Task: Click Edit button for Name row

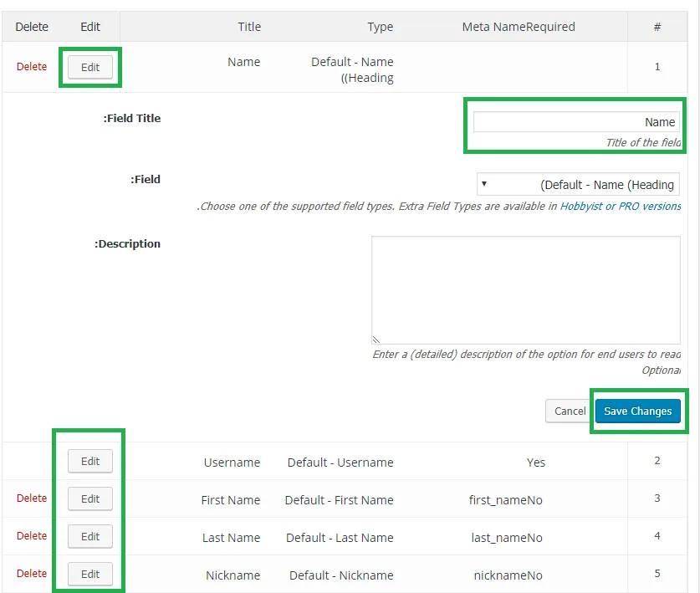Action: point(90,67)
